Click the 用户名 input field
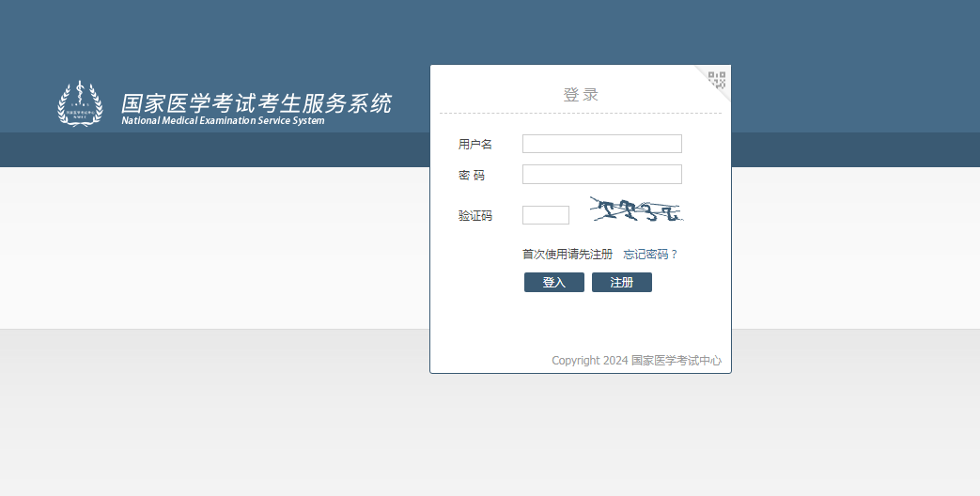 [x=601, y=144]
